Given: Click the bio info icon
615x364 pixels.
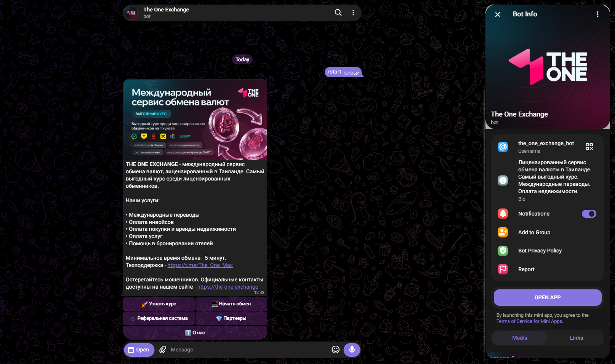Looking at the screenshot, I should click(503, 180).
